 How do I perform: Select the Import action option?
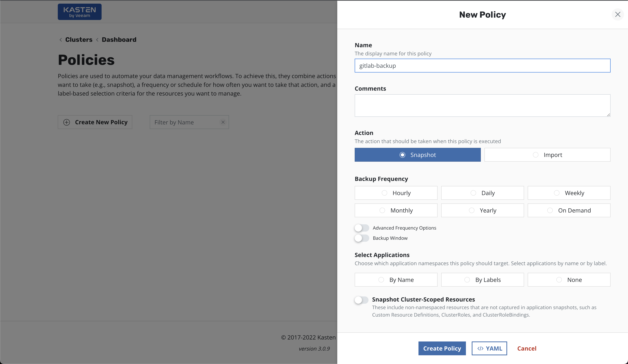click(547, 155)
